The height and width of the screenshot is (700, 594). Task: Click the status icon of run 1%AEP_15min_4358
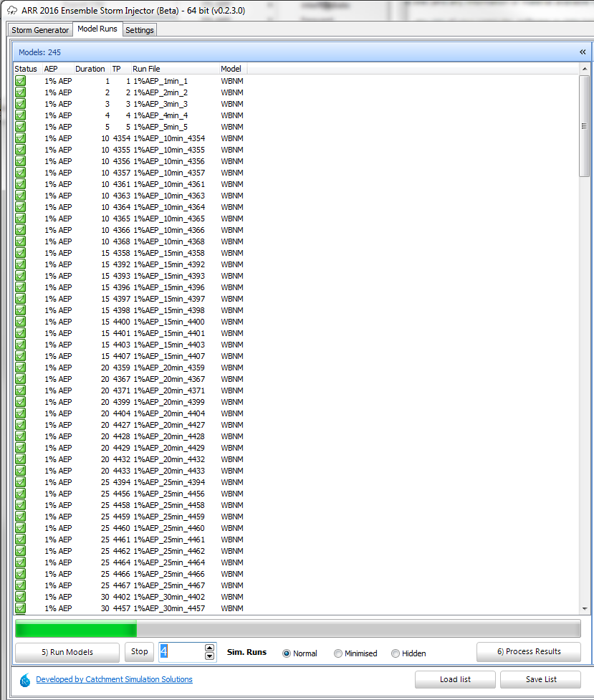20,253
